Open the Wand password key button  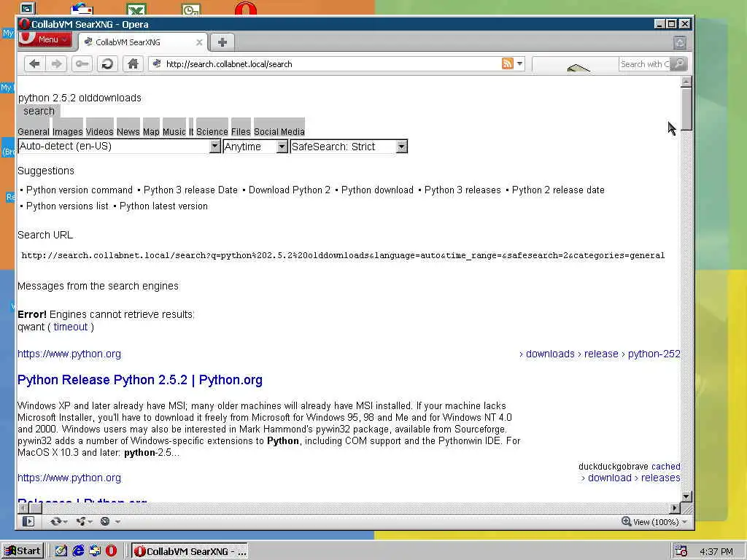(82, 64)
